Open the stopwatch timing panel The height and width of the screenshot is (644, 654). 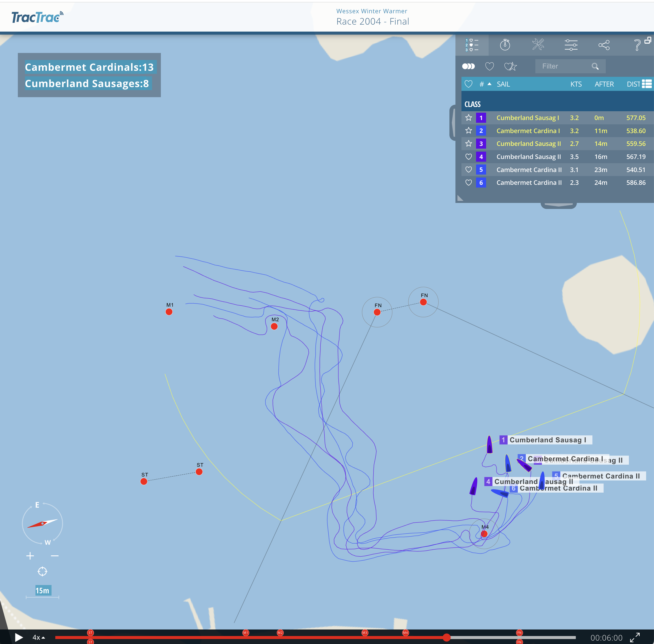click(x=505, y=45)
